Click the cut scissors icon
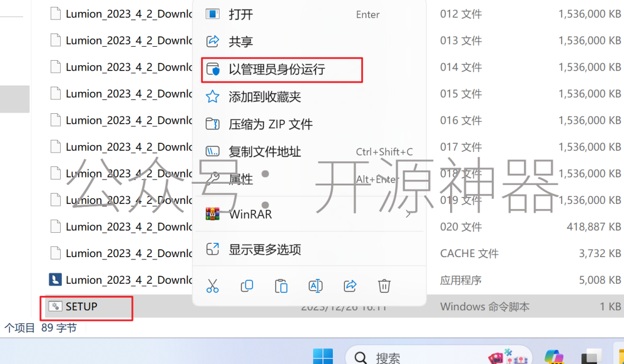624x364 pixels. point(213,285)
